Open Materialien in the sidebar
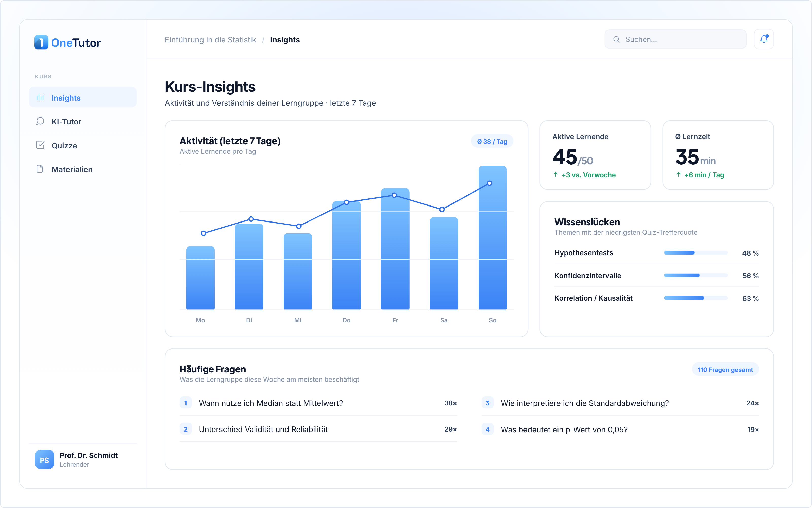The height and width of the screenshot is (508, 812). (82, 169)
